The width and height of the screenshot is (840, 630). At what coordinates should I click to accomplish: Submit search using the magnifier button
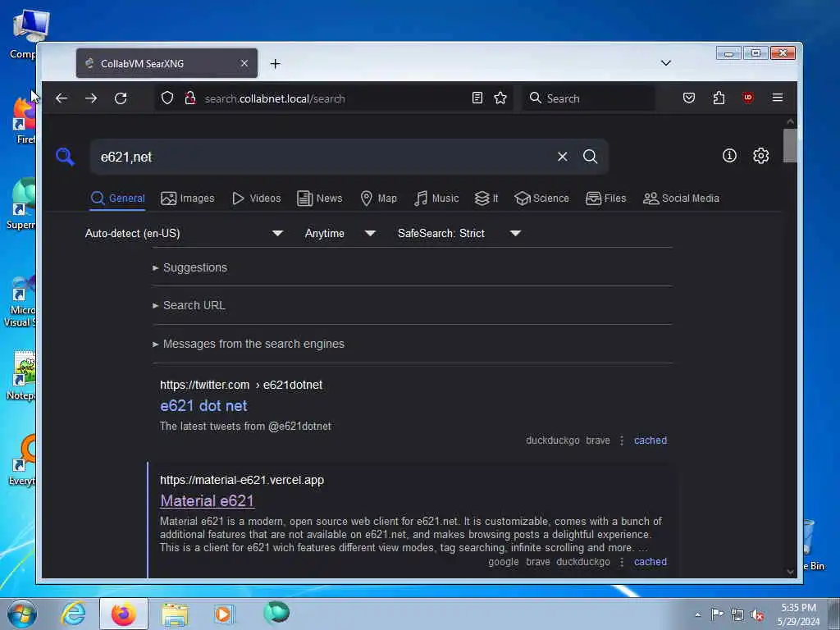[x=590, y=157]
